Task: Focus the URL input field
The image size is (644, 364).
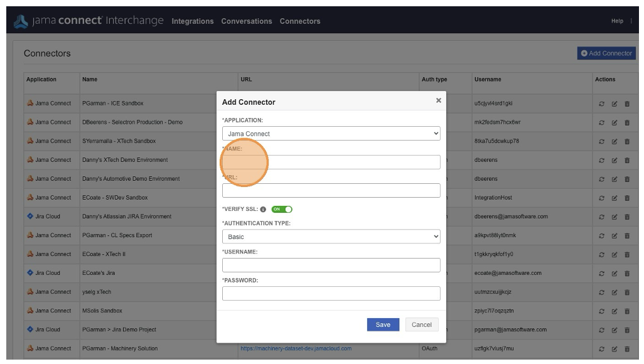Action: click(331, 190)
